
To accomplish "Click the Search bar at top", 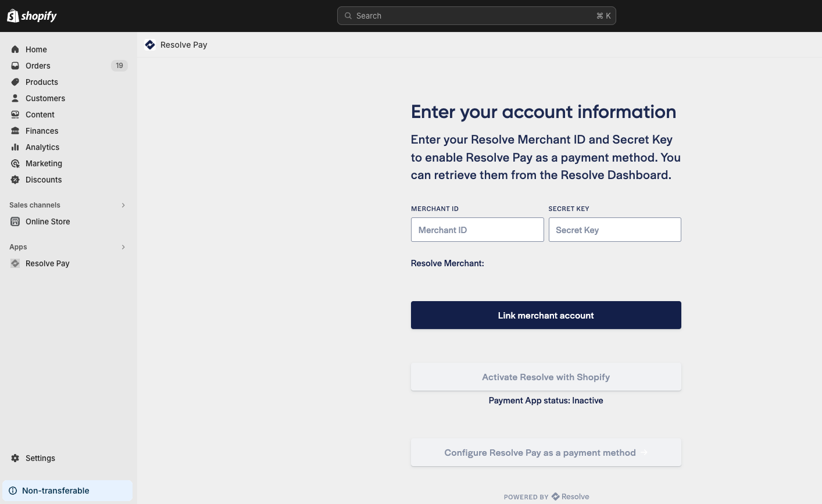I will pos(477,16).
